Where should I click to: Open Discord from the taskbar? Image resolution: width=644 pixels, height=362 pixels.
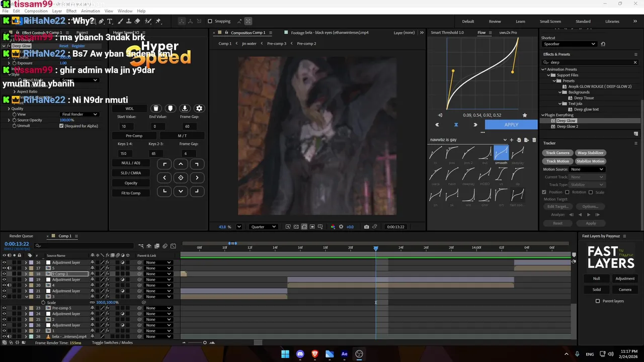click(300, 354)
